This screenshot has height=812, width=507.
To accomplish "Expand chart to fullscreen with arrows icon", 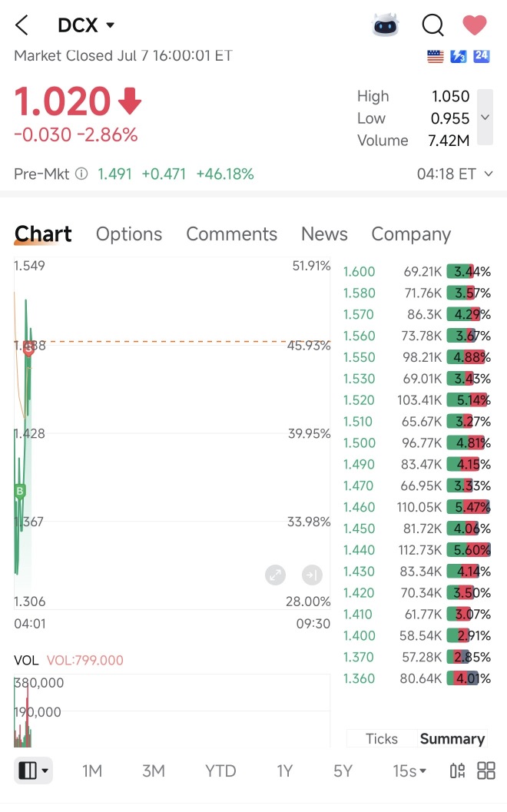I will click(x=276, y=575).
